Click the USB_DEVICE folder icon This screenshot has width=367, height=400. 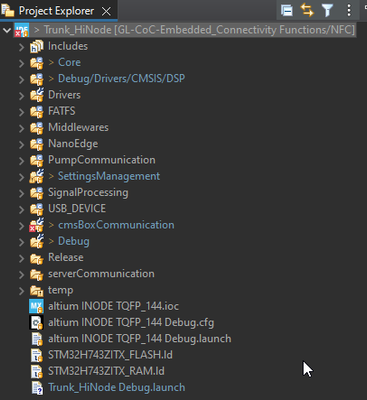click(x=36, y=209)
